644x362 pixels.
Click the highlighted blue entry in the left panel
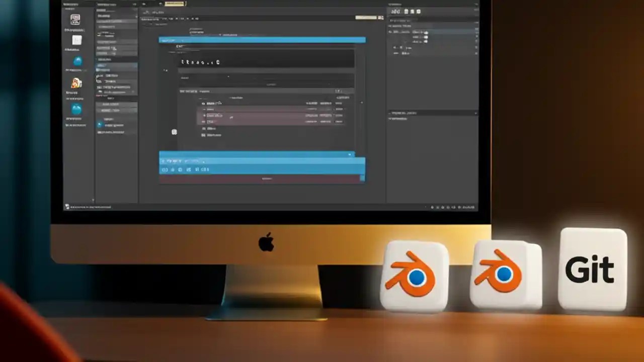[x=116, y=65]
